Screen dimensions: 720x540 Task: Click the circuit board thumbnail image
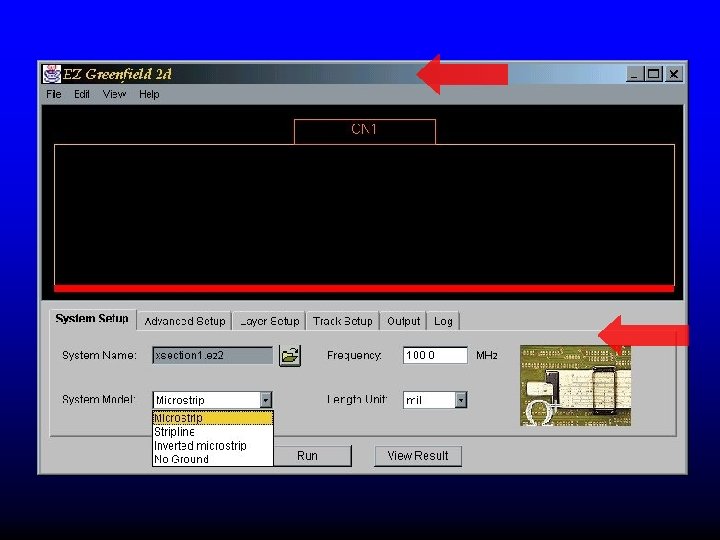(x=575, y=386)
